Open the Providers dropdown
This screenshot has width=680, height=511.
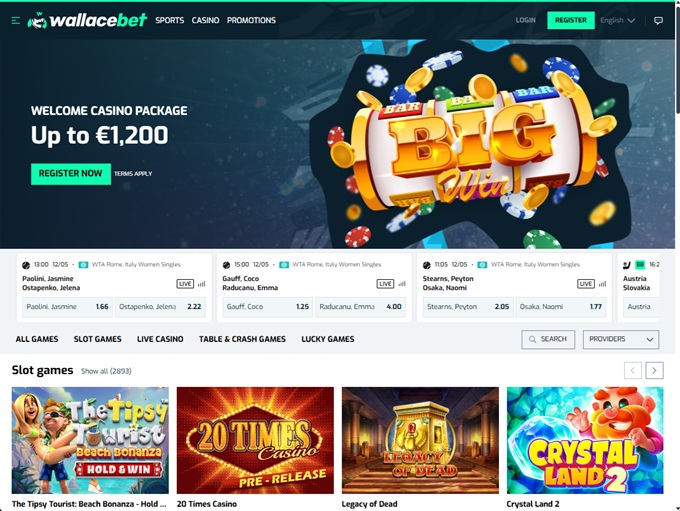[x=621, y=339]
